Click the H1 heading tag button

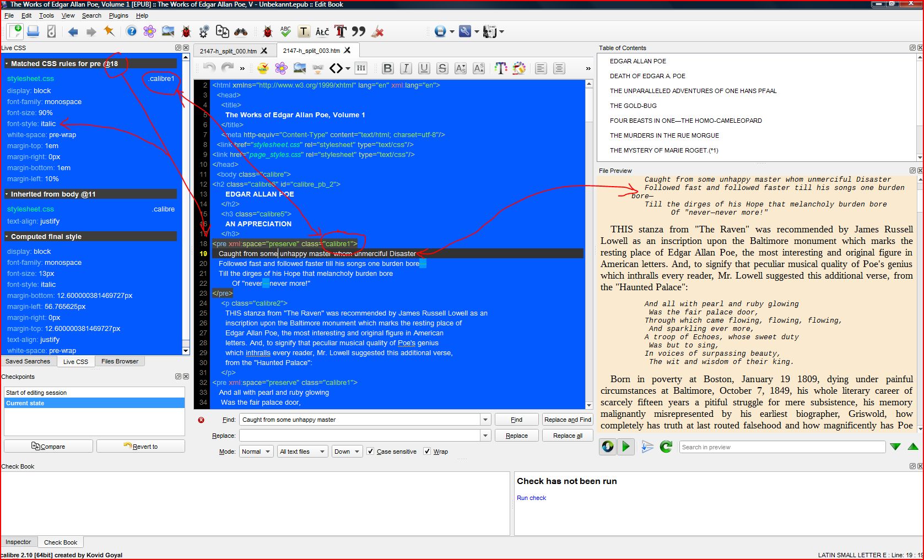coord(361,68)
